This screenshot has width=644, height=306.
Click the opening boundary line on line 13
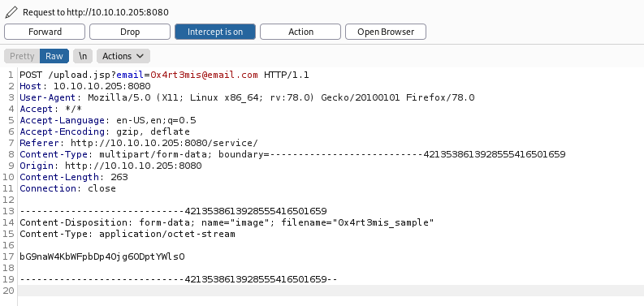pyautogui.click(x=173, y=211)
